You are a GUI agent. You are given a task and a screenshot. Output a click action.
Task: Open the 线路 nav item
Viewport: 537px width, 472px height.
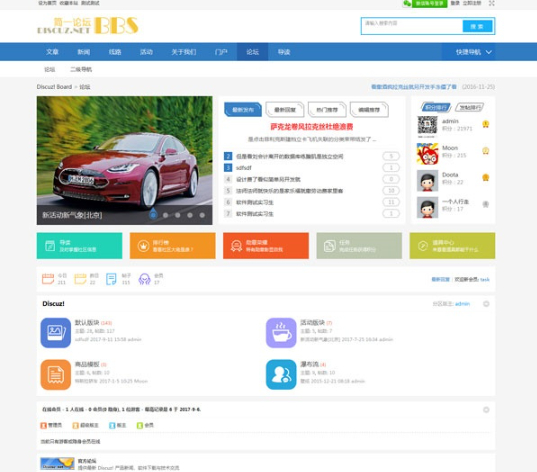pos(115,52)
